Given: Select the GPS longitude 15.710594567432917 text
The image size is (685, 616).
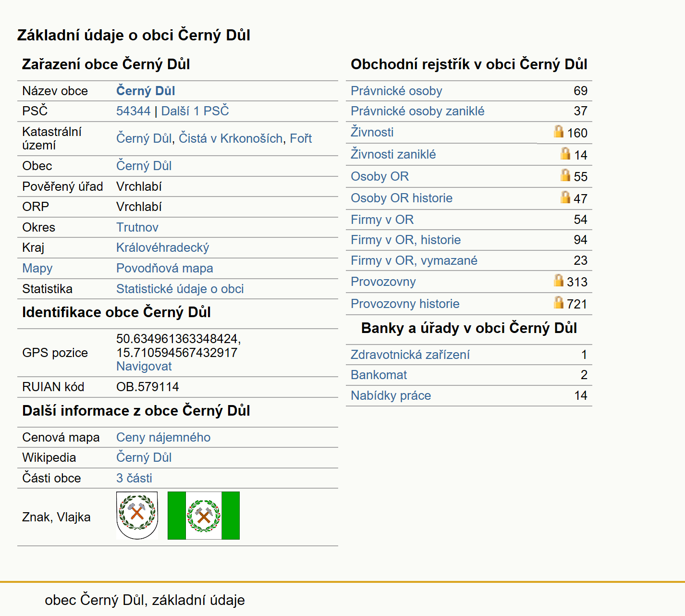Looking at the screenshot, I should pos(177,352).
